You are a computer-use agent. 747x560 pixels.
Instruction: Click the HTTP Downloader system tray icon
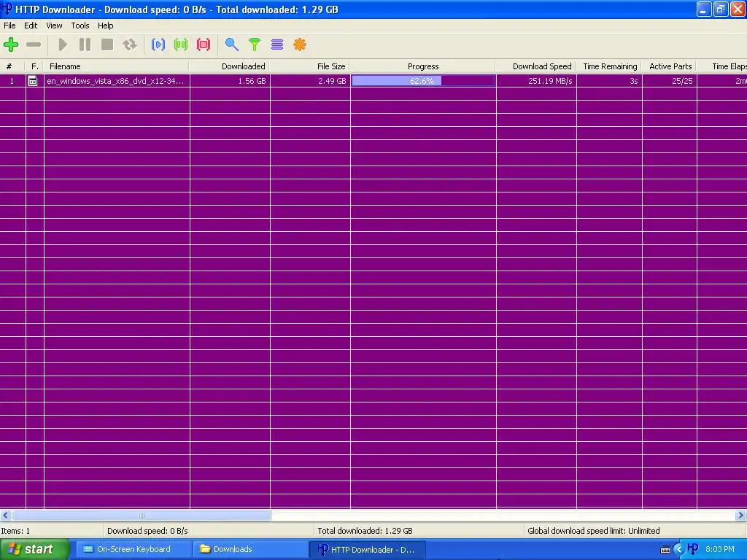pos(693,549)
